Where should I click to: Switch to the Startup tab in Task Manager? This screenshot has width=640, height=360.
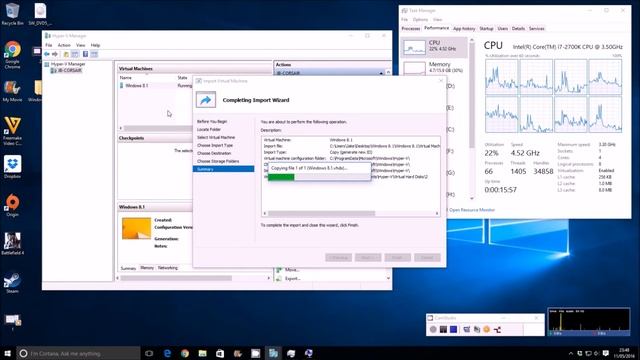point(486,29)
